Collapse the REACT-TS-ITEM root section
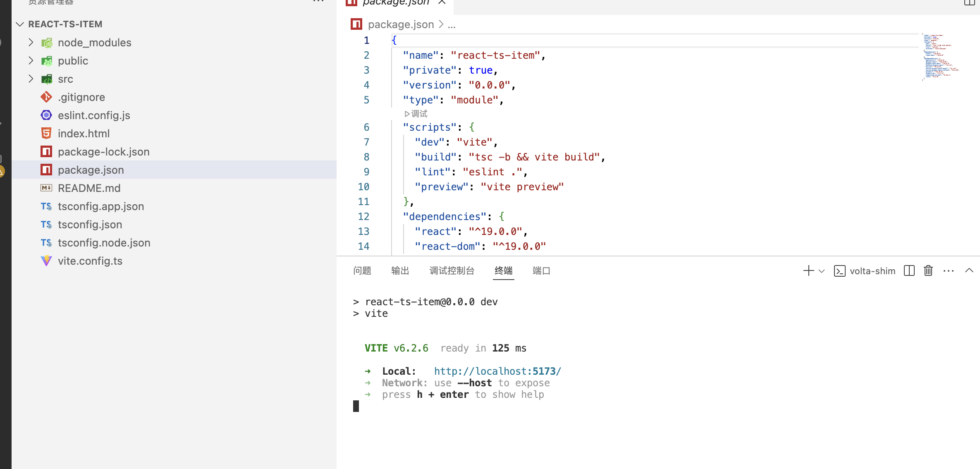980x469 pixels. (x=20, y=24)
